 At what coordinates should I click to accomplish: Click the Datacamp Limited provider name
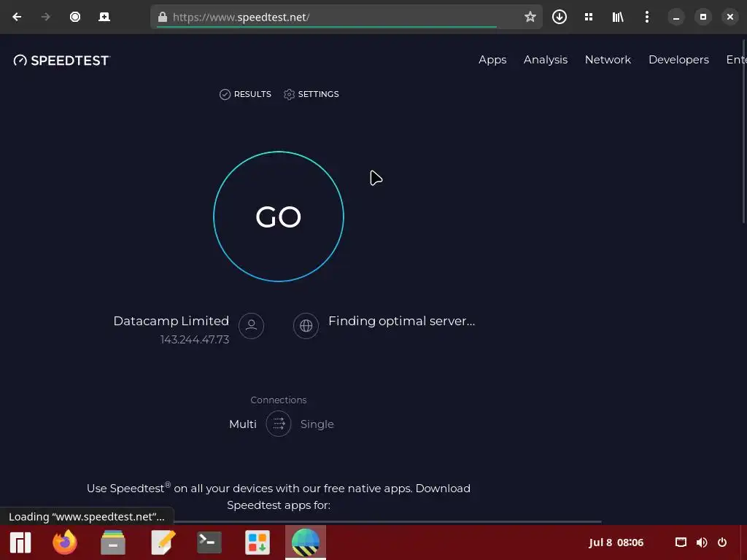click(171, 321)
